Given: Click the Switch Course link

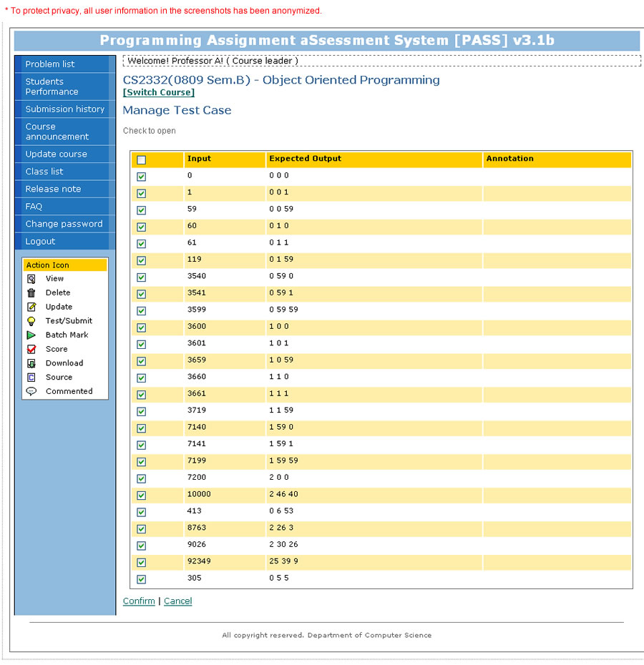Looking at the screenshot, I should click(158, 92).
